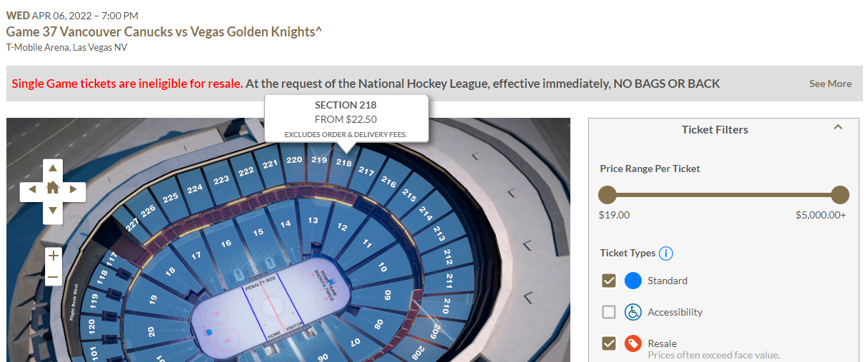Viewport: 868px width, 362px height.
Task: Reset map view with home icon
Action: tap(53, 189)
